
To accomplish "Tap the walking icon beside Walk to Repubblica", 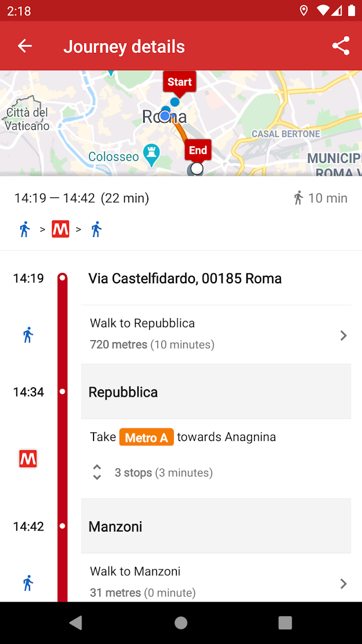I will [28, 335].
